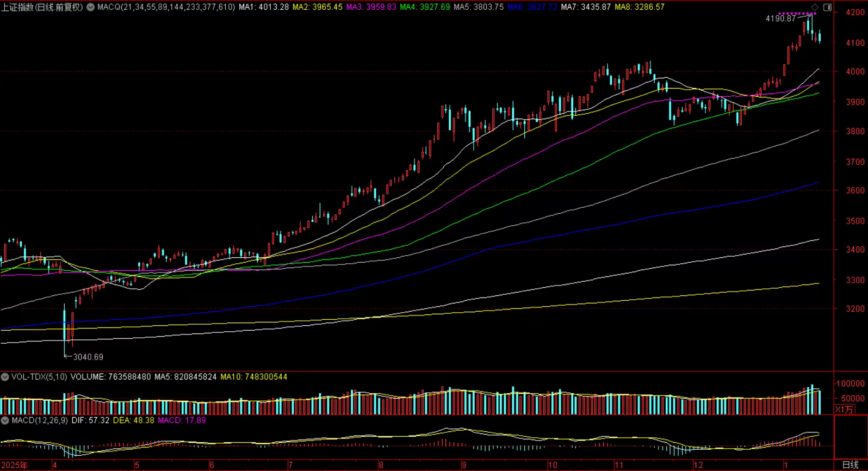Click the MACQ(21,34,55,89,144,233,377,610) indicator name
The image size is (868, 471).
(x=166, y=7)
